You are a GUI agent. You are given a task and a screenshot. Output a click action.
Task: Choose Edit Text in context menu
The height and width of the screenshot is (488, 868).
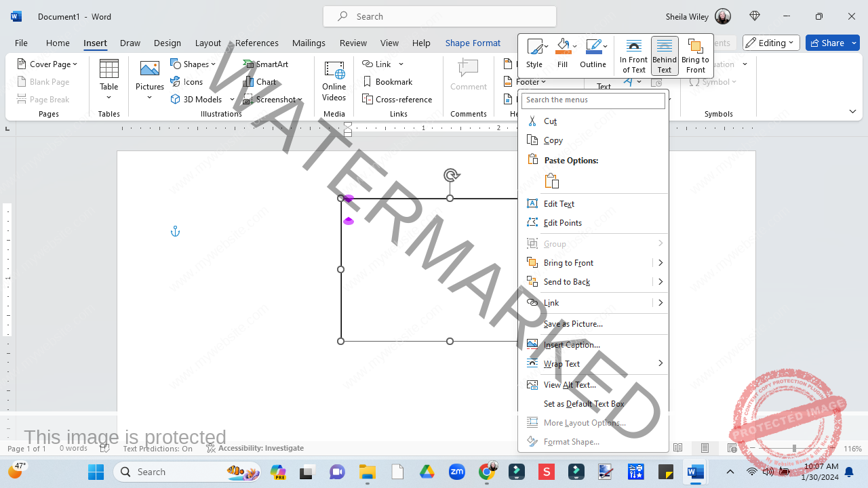[593, 203]
